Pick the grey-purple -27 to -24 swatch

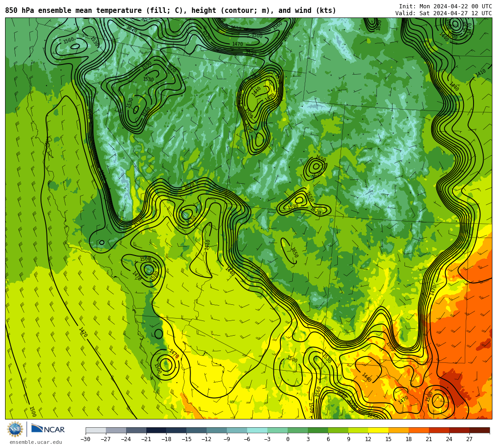click(116, 430)
